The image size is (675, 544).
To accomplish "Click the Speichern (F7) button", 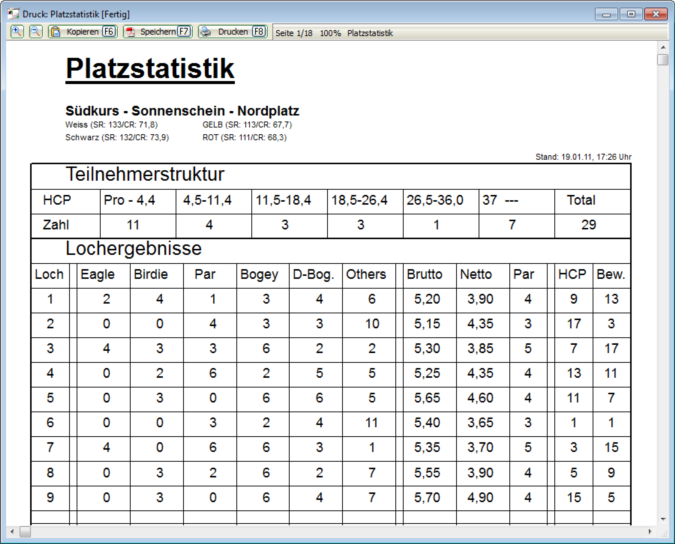I will [158, 32].
